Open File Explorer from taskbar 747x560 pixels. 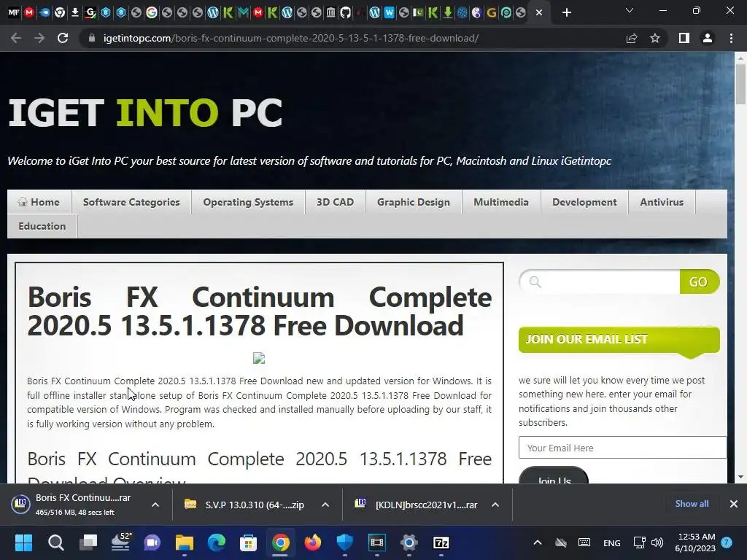coord(185,542)
